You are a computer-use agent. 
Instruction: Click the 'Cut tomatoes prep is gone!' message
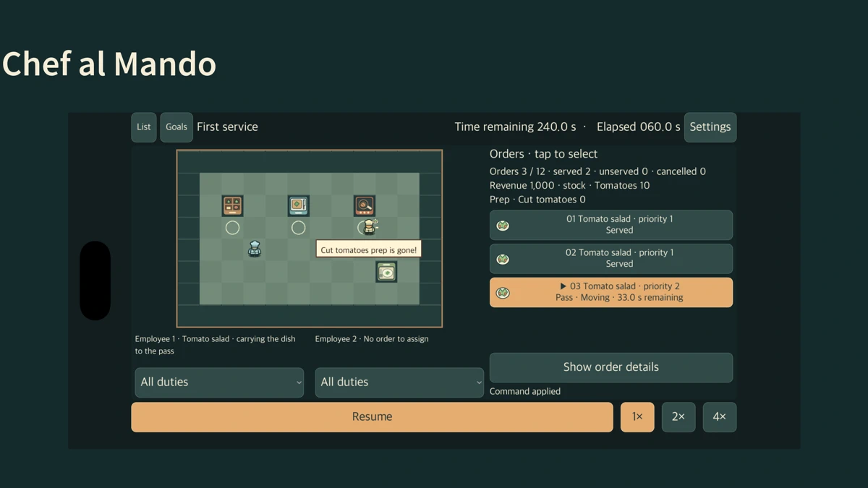coord(369,250)
